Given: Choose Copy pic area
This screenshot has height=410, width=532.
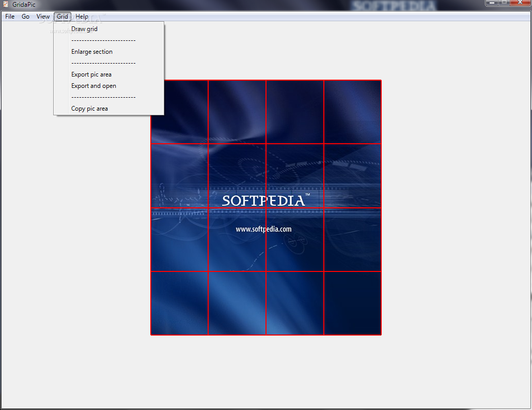Looking at the screenshot, I should pos(108,109).
